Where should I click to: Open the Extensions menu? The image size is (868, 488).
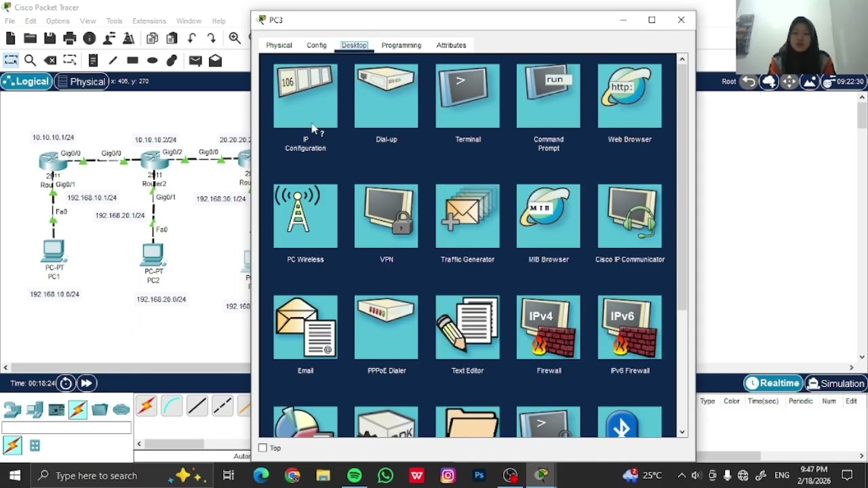pos(149,21)
